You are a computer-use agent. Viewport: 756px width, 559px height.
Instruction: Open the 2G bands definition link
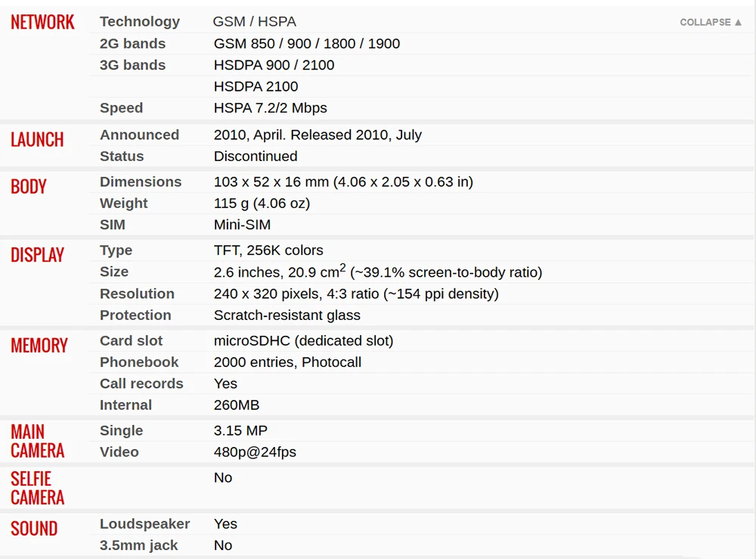(132, 43)
